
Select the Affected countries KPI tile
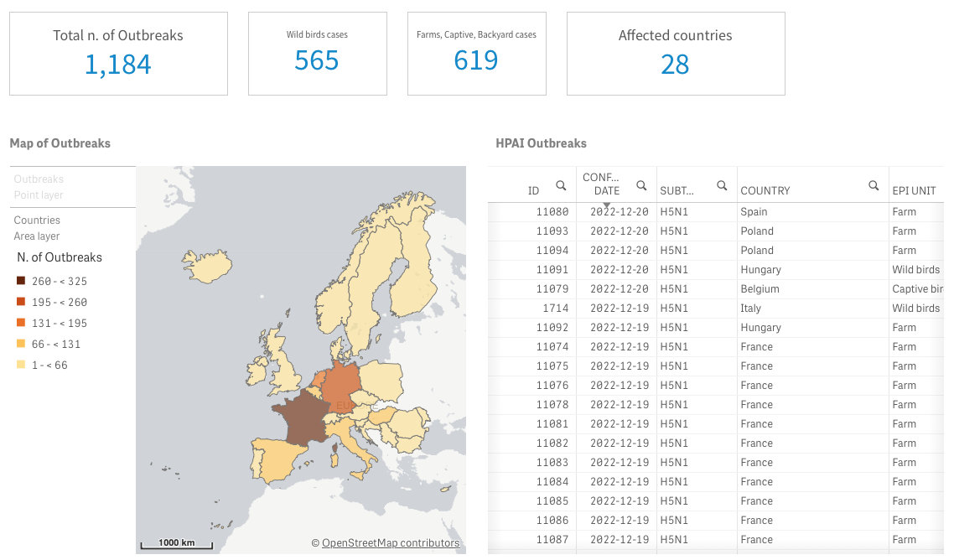coord(676,54)
